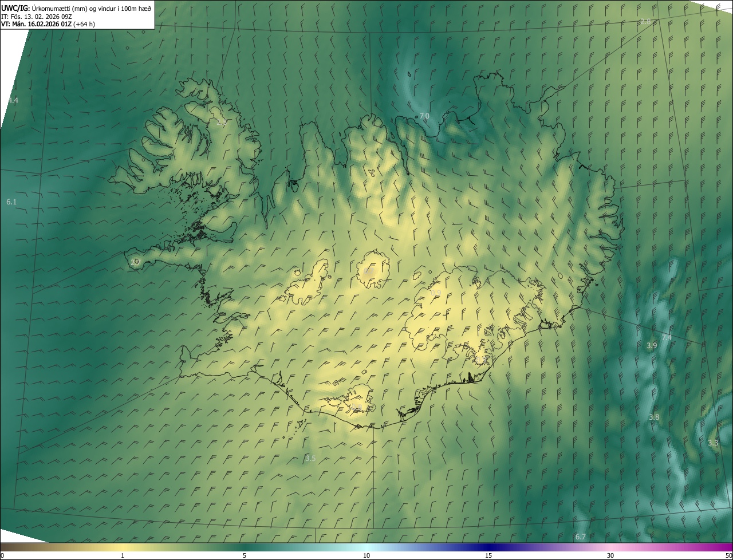733x560 pixels.
Task: Click the 4.4 value label on the map
Action: pos(13,101)
